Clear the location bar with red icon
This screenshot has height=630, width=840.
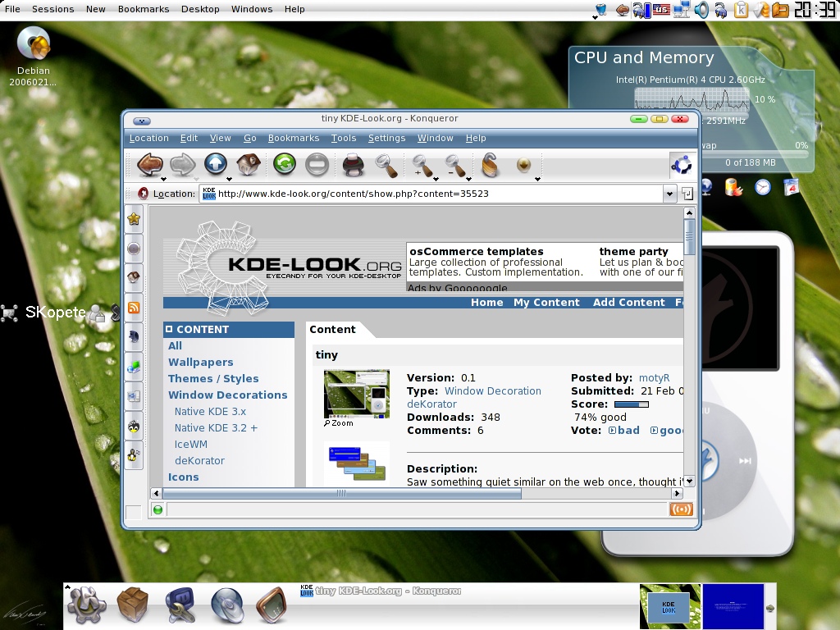143,194
